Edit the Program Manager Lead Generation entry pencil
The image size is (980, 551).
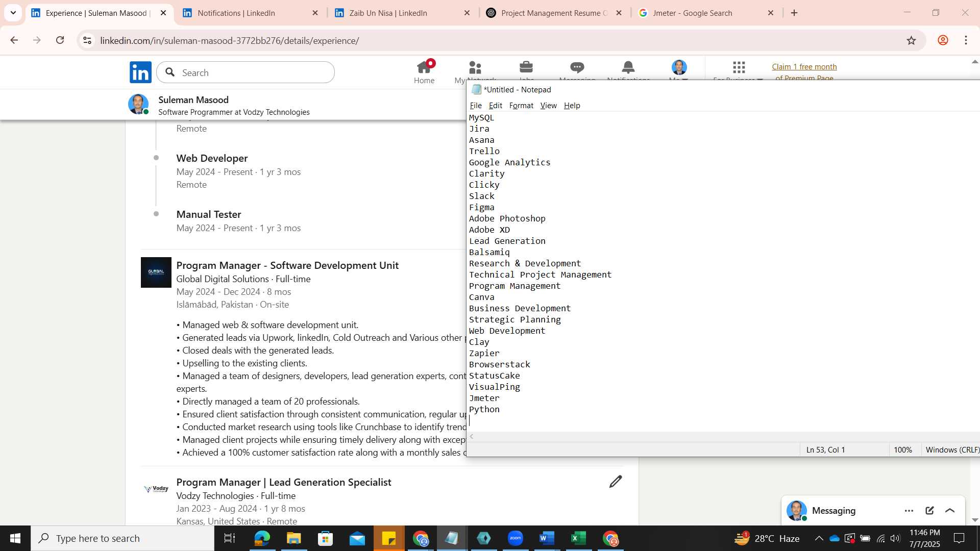tap(616, 482)
